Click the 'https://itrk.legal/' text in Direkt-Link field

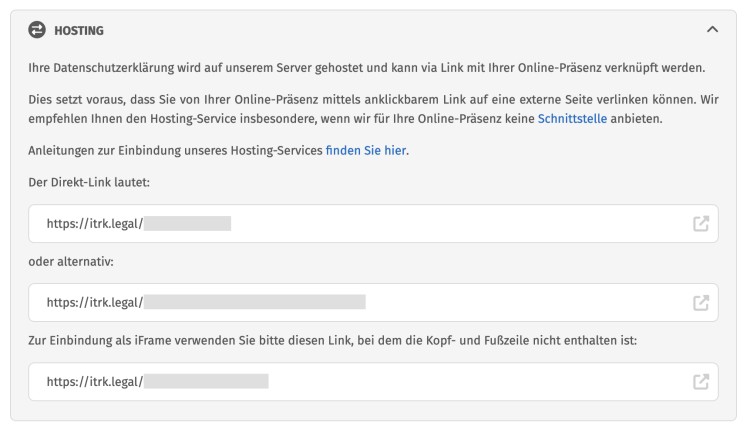pos(94,223)
